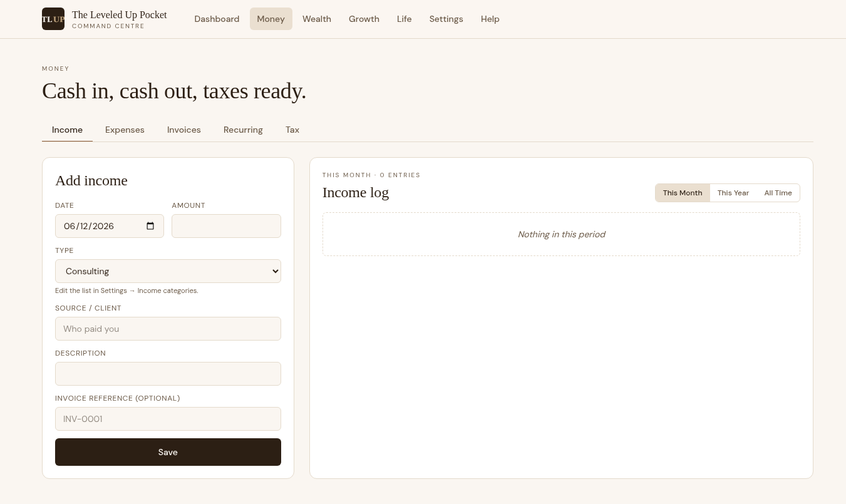846x504 pixels.
Task: Switch to the Expenses tab
Action: [x=125, y=130]
